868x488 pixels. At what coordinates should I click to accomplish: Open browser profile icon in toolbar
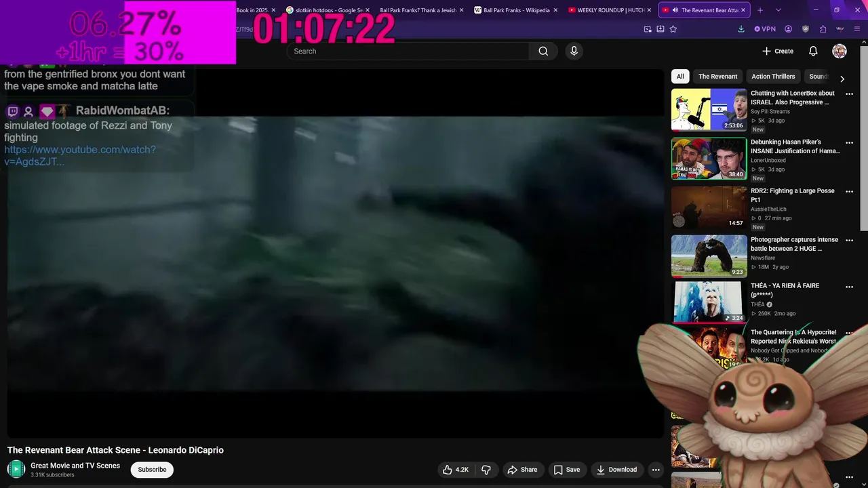pos(788,29)
